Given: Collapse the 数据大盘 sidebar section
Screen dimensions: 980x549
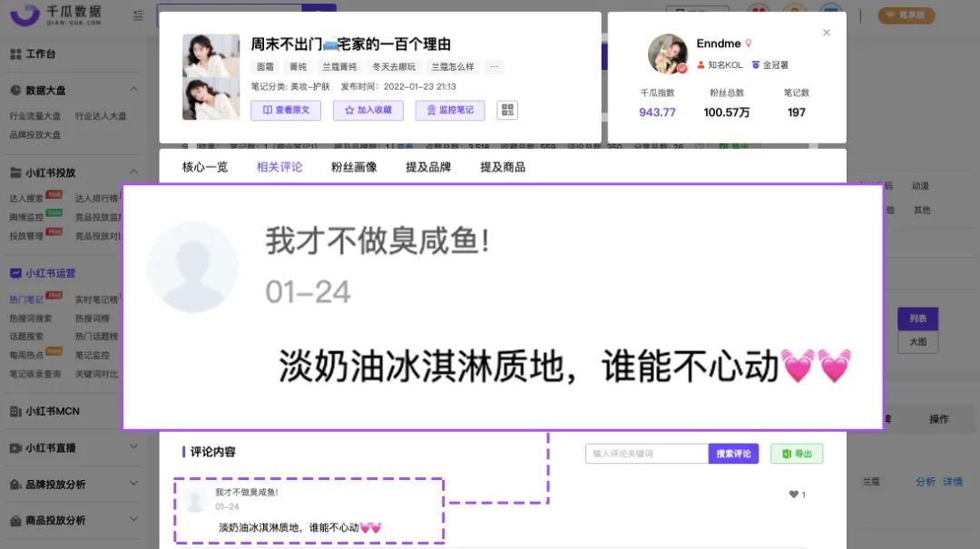Looking at the screenshot, I should [132, 90].
